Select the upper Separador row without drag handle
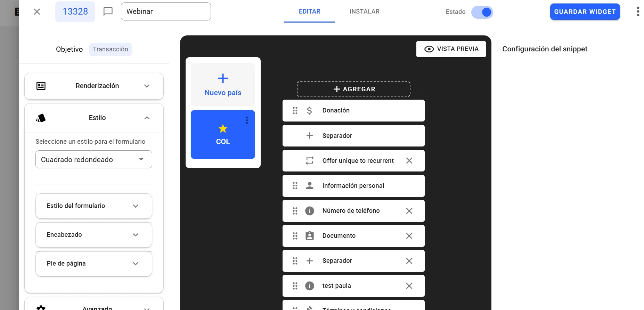 tap(353, 136)
